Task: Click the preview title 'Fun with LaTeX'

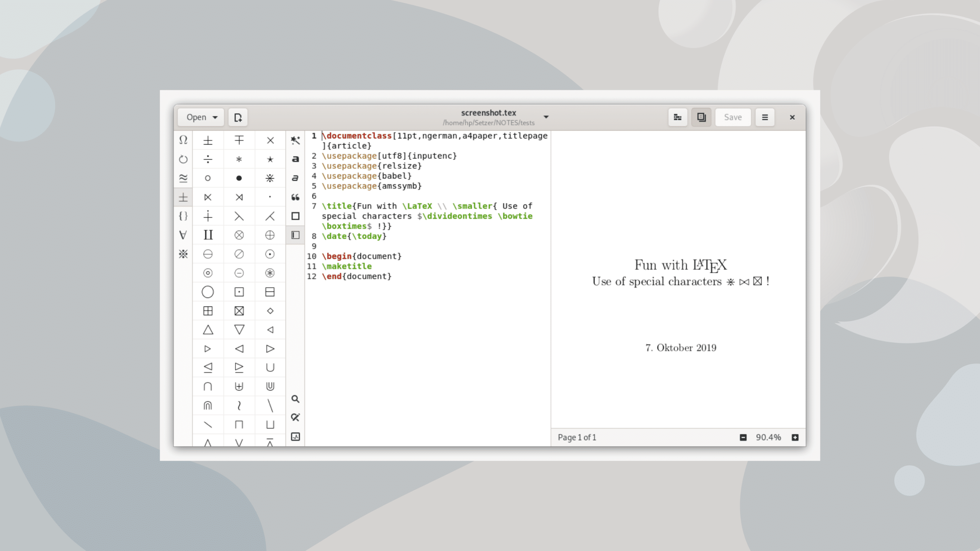Action: pos(680,265)
